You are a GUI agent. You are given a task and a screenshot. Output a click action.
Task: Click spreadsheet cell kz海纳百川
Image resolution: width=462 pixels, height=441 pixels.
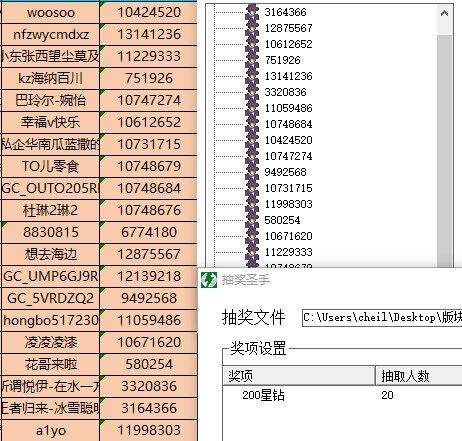click(50, 78)
